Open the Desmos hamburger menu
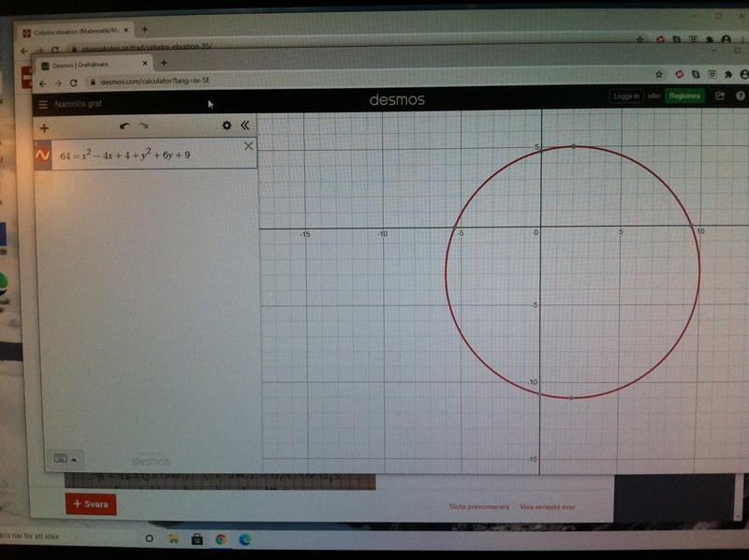Image resolution: width=749 pixels, height=560 pixels. pyautogui.click(x=43, y=104)
